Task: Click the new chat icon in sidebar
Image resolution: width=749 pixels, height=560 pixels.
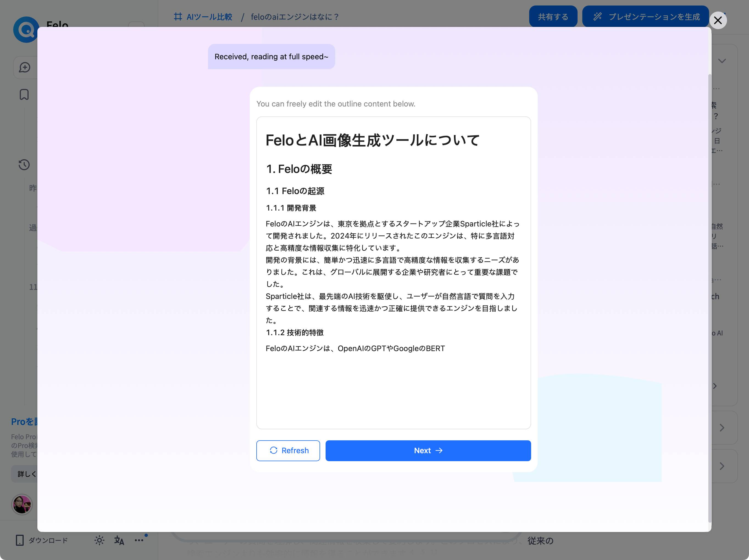Action: pos(24,67)
